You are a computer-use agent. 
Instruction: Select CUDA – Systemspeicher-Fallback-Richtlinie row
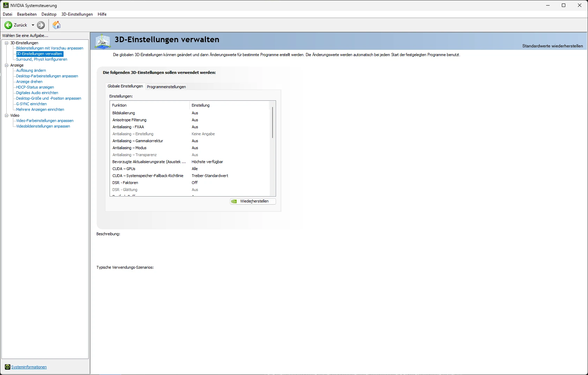[190, 176]
